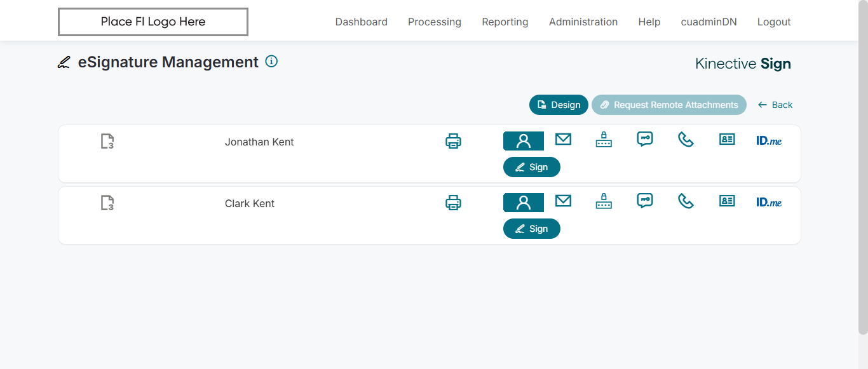Image resolution: width=868 pixels, height=369 pixels.
Task: Choose ID.me verification for Jonathan Kent
Action: (x=769, y=141)
